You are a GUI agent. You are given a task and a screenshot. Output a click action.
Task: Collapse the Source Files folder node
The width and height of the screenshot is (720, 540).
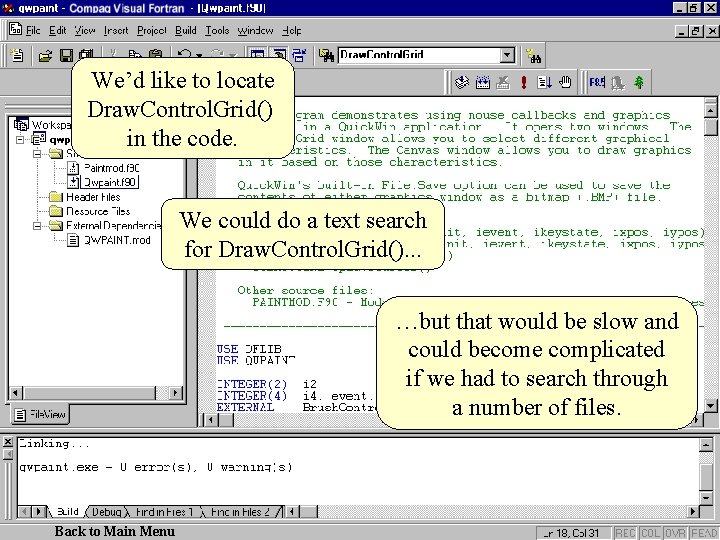tap(38, 153)
